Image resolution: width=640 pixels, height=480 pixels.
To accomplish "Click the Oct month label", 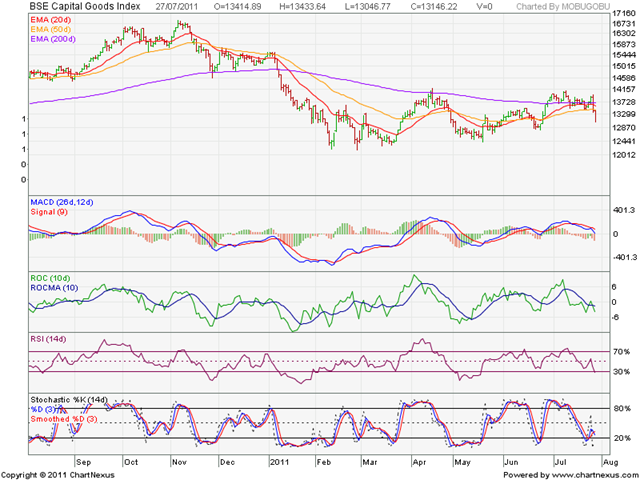I will (131, 463).
